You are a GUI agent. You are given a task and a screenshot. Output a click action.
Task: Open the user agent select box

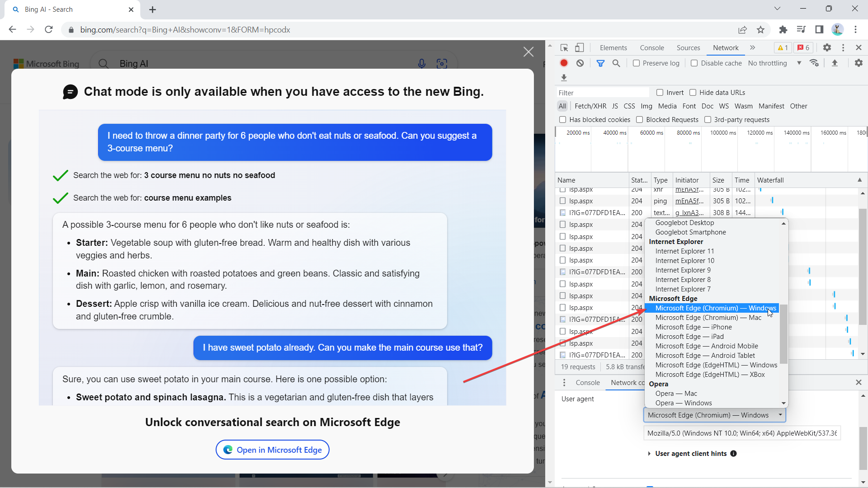coord(715,415)
